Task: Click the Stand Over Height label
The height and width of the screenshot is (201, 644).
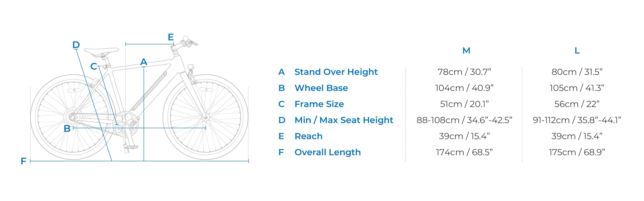Action: click(336, 72)
